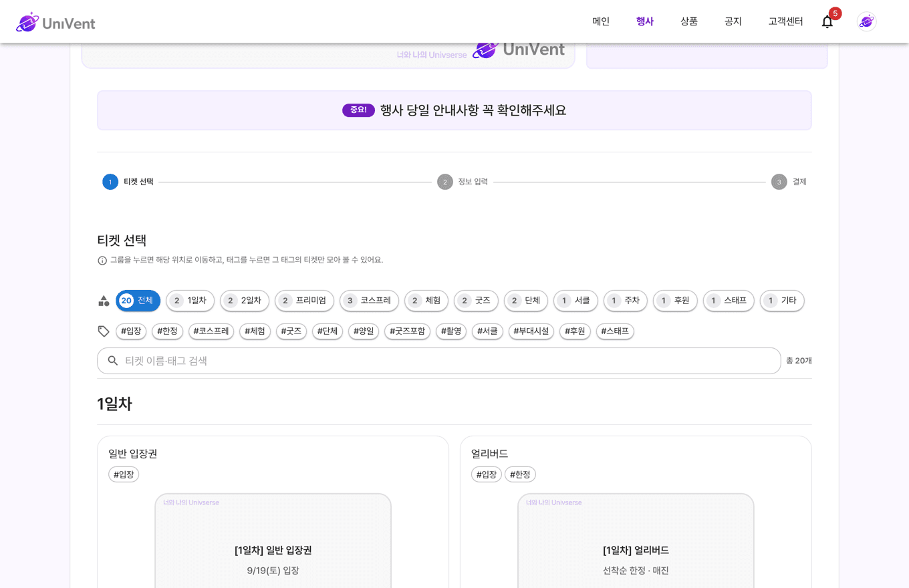Click the UniVent logo in header
This screenshot has width=909, height=588.
pos(55,22)
